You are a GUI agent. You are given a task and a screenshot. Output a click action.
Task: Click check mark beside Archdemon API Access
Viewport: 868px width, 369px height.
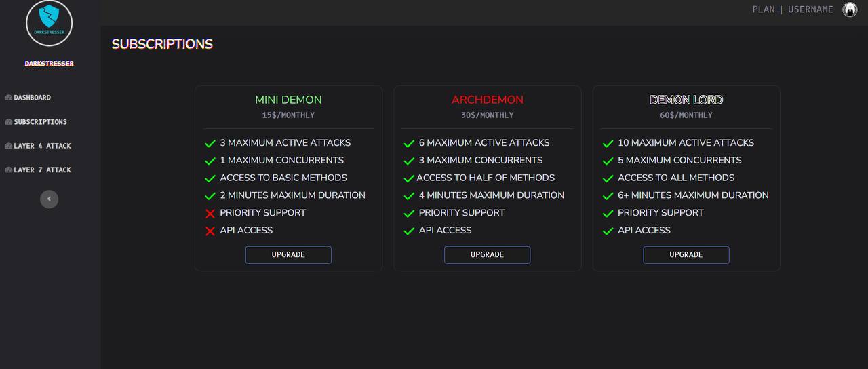409,231
